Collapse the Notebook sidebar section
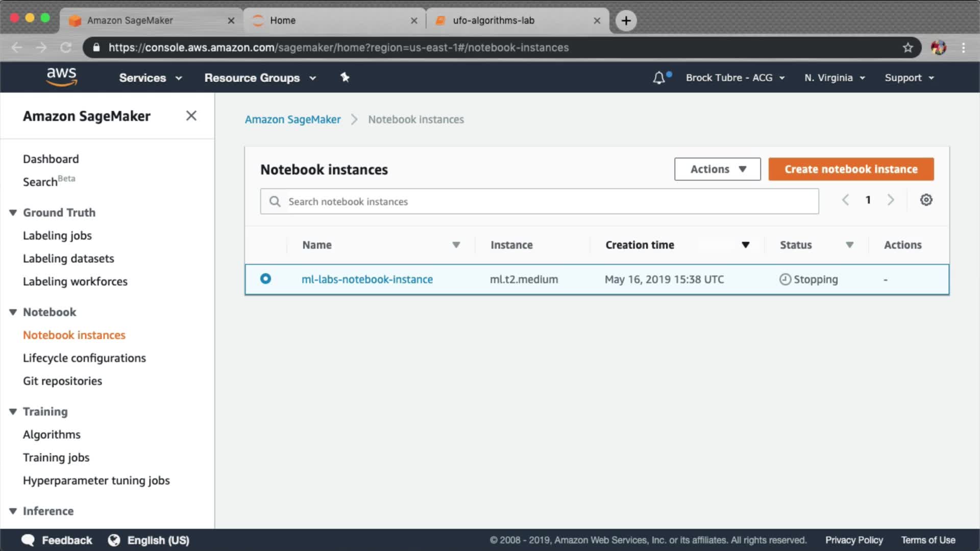 click(x=13, y=312)
